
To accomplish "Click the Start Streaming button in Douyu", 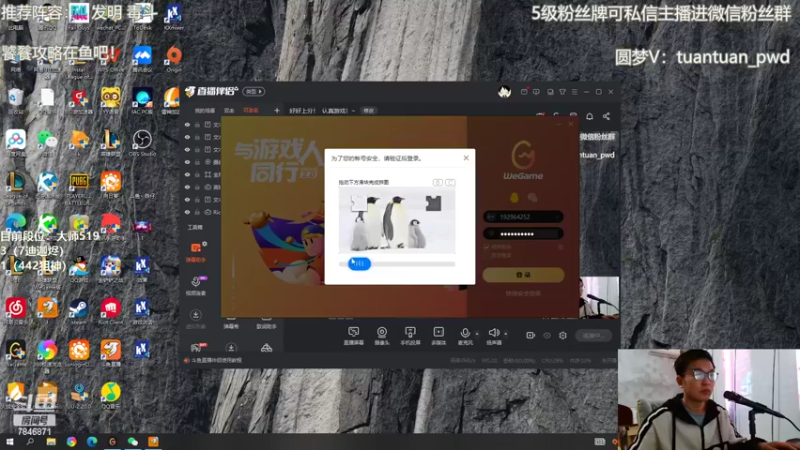I will tap(594, 335).
